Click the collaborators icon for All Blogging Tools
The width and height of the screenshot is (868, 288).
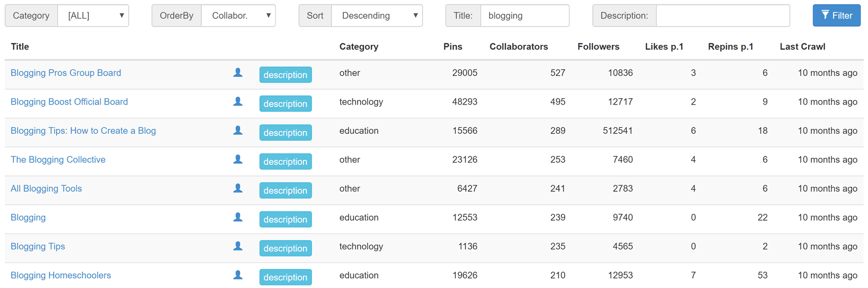click(238, 189)
